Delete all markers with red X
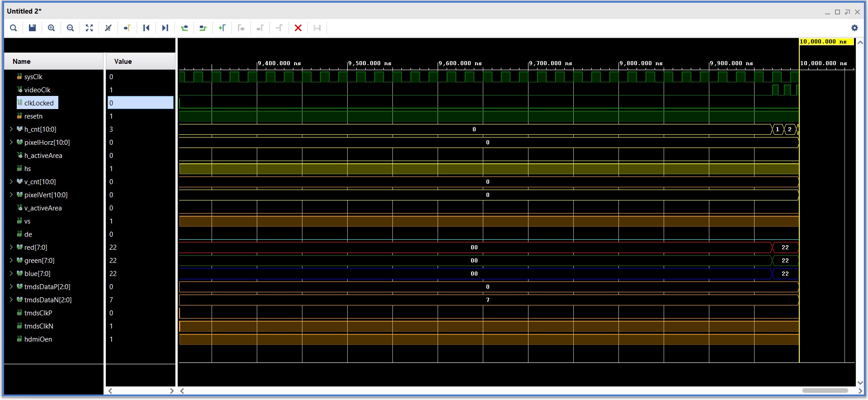This screenshot has height=400, width=868. pos(298,28)
